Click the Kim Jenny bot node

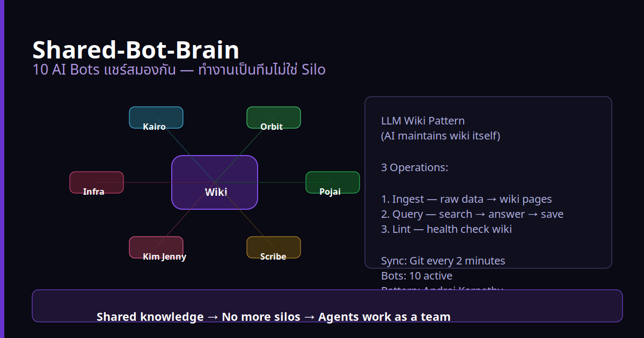(x=156, y=247)
